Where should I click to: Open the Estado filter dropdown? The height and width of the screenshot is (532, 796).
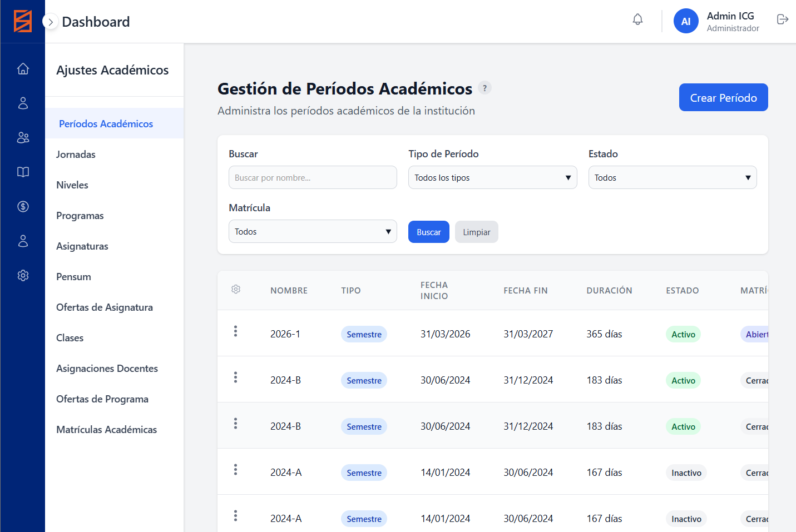point(673,177)
